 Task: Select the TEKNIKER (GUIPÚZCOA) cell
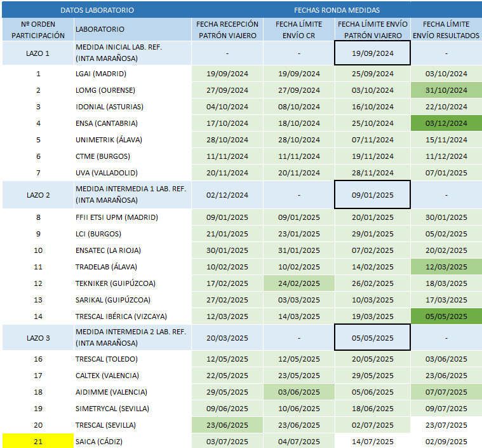(133, 283)
